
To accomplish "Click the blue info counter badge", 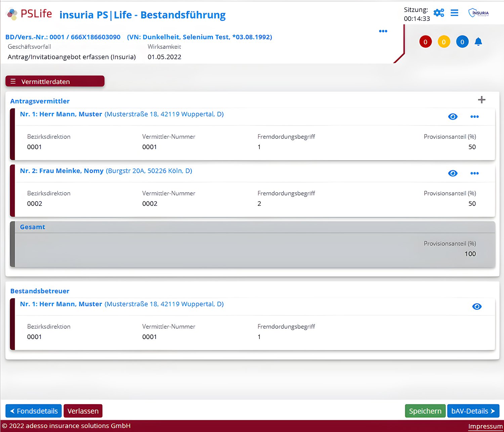I will pos(462,42).
